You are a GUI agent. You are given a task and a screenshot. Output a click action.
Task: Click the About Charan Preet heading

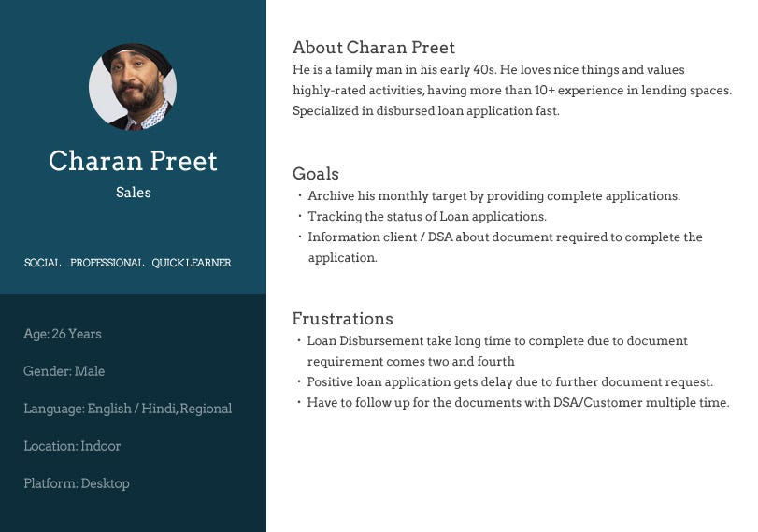374,48
